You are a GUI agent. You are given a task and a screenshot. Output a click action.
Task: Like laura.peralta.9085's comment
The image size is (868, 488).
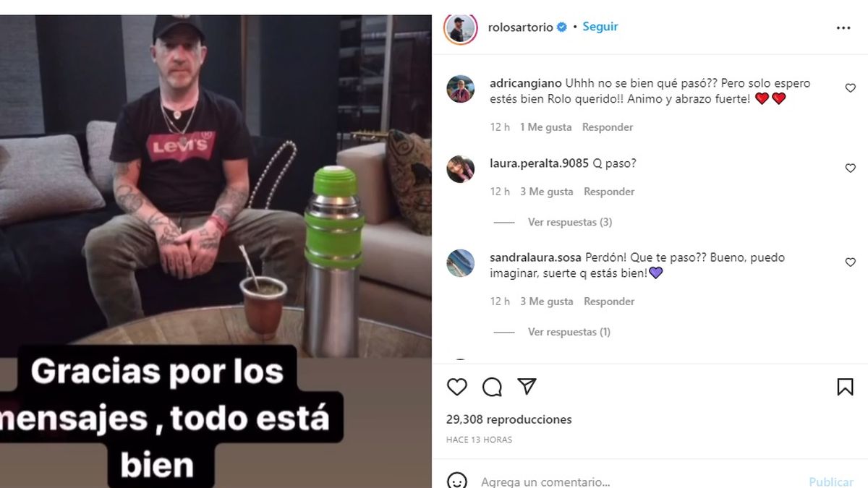[851, 168]
